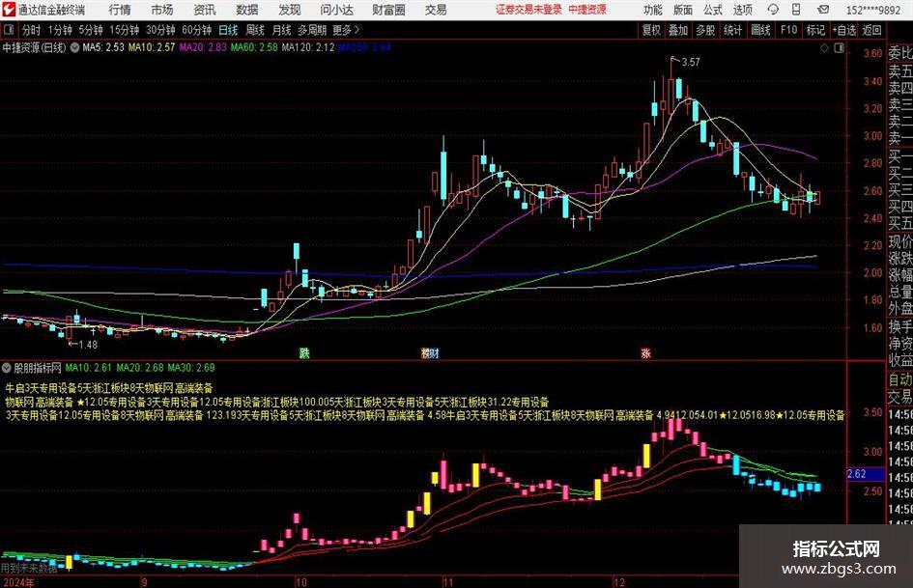Click the MA60: 2.58 indicator label
This screenshot has width=913, height=588.
point(254,47)
